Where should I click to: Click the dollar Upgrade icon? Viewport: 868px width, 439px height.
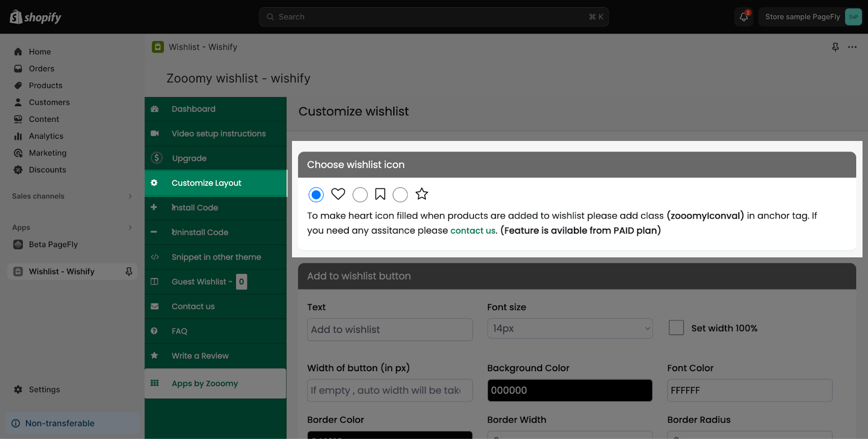(x=157, y=158)
